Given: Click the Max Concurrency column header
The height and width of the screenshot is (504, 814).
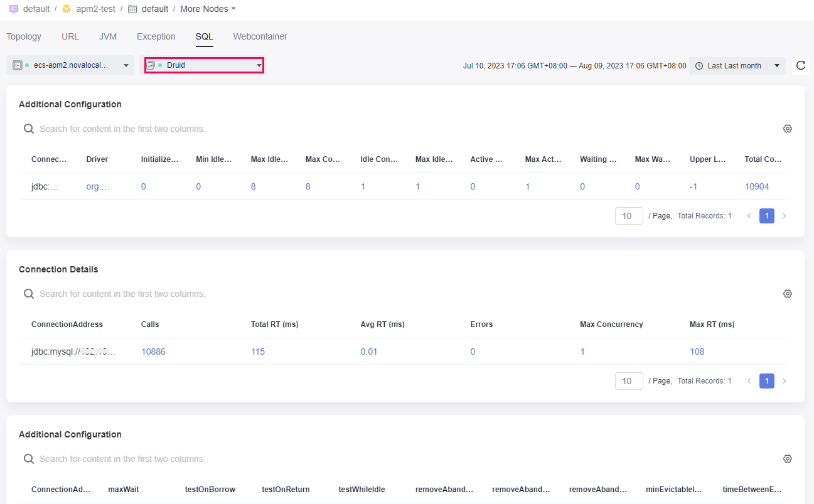Looking at the screenshot, I should point(611,324).
